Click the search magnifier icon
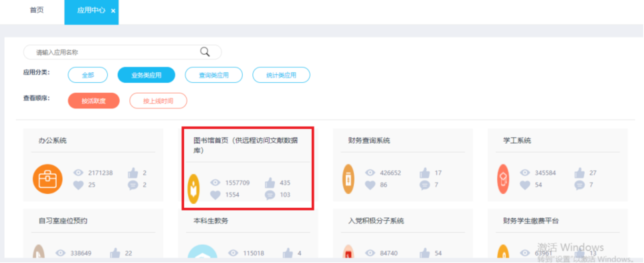 click(205, 52)
